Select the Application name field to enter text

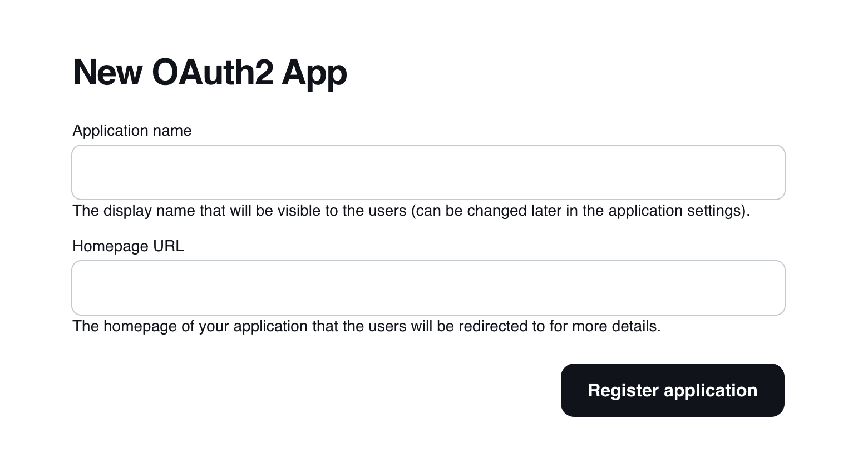point(428,172)
